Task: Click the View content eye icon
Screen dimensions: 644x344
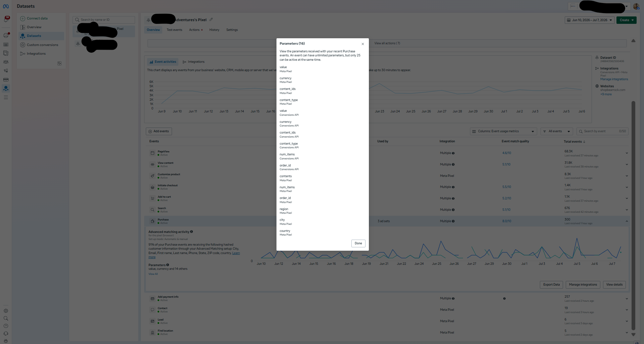Action: (153, 164)
